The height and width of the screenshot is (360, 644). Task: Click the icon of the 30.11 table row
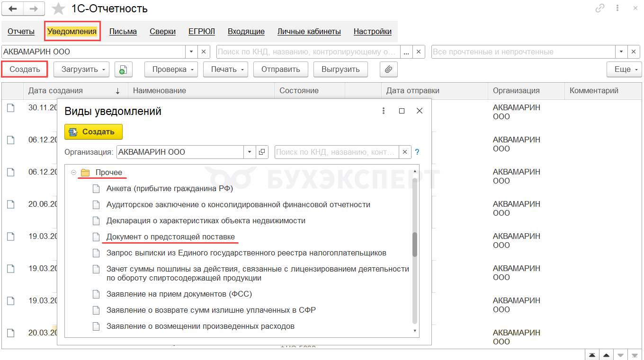tap(10, 108)
